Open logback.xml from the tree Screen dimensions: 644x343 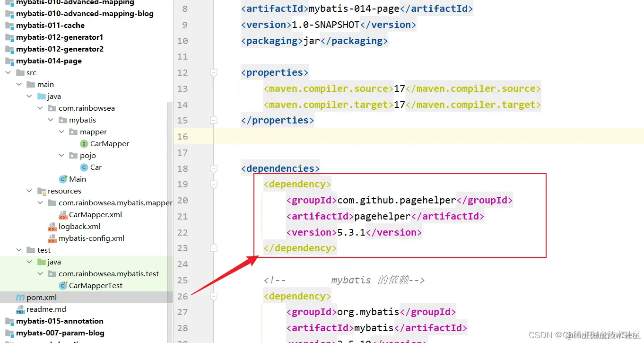coord(79,227)
